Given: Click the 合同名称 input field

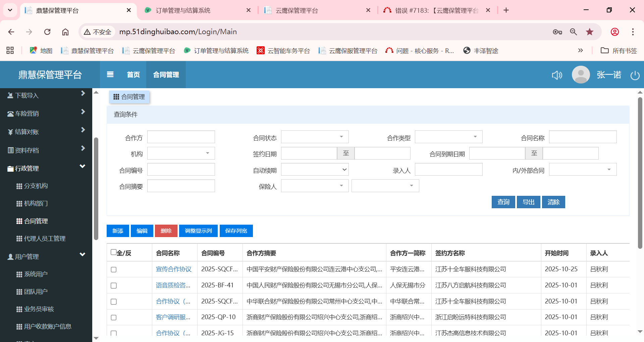Looking at the screenshot, I should [583, 137].
